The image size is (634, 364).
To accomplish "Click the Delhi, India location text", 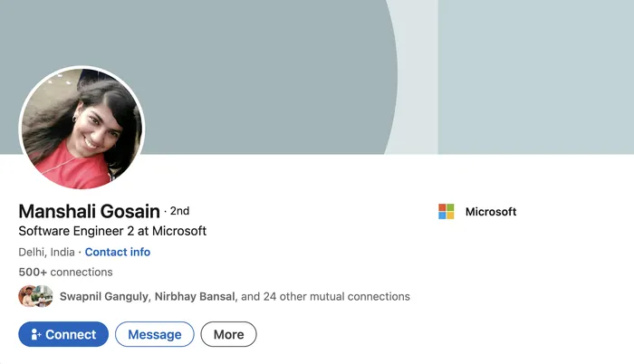I will click(46, 252).
